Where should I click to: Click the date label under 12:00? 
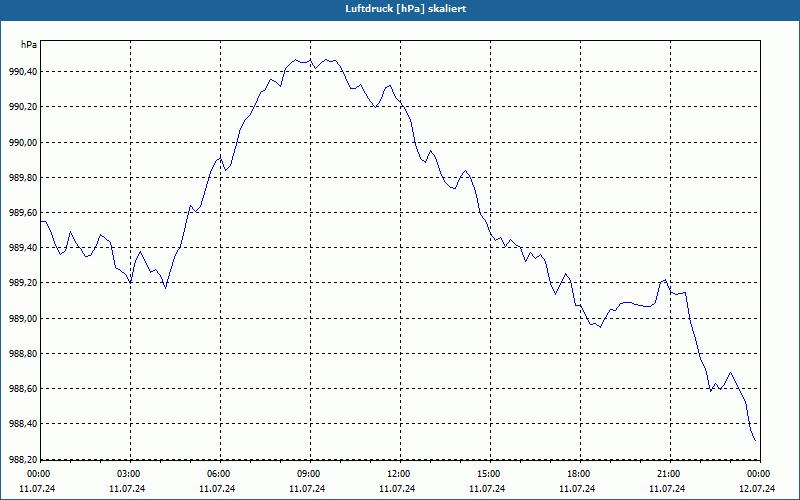[397, 489]
